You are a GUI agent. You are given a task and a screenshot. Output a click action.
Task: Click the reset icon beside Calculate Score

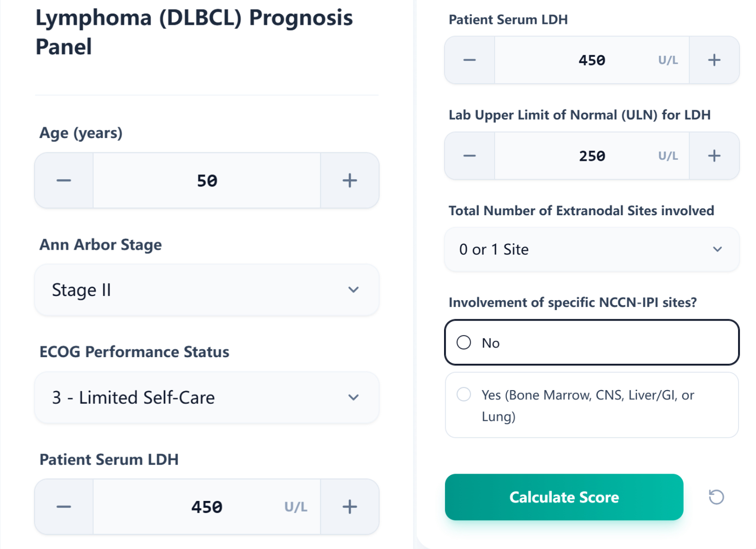(x=717, y=497)
